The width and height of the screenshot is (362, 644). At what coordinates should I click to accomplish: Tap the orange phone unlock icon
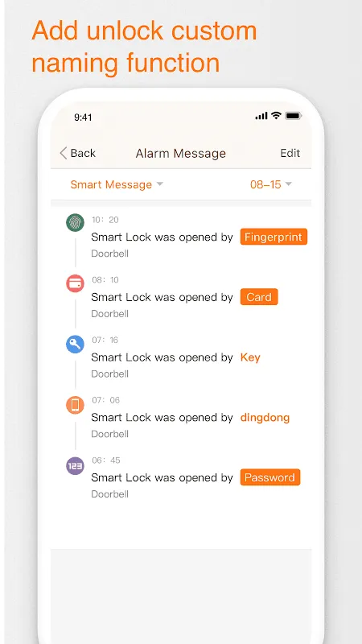[75, 405]
